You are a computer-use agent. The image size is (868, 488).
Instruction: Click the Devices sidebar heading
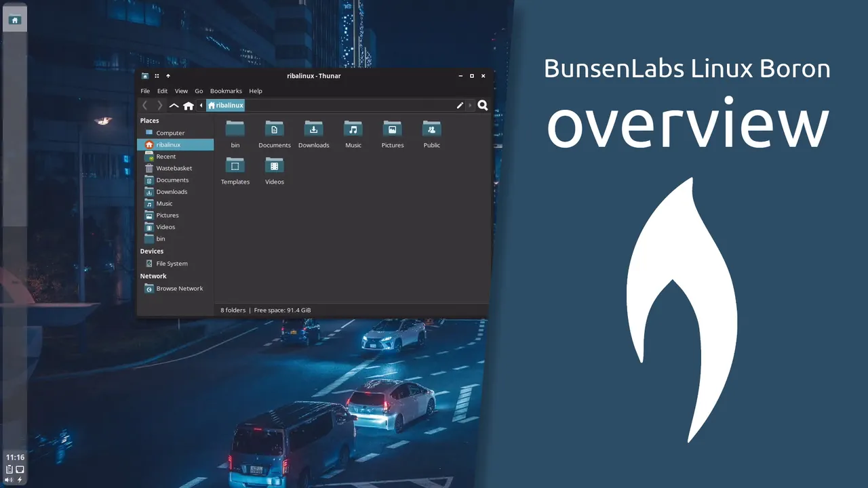152,251
